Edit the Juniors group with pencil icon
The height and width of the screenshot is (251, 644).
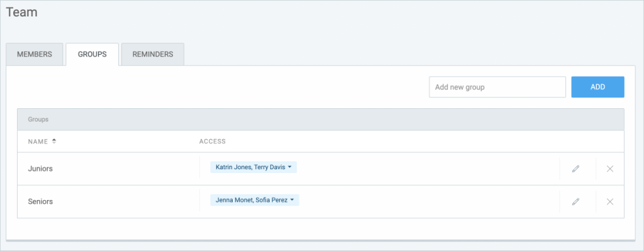[576, 169]
